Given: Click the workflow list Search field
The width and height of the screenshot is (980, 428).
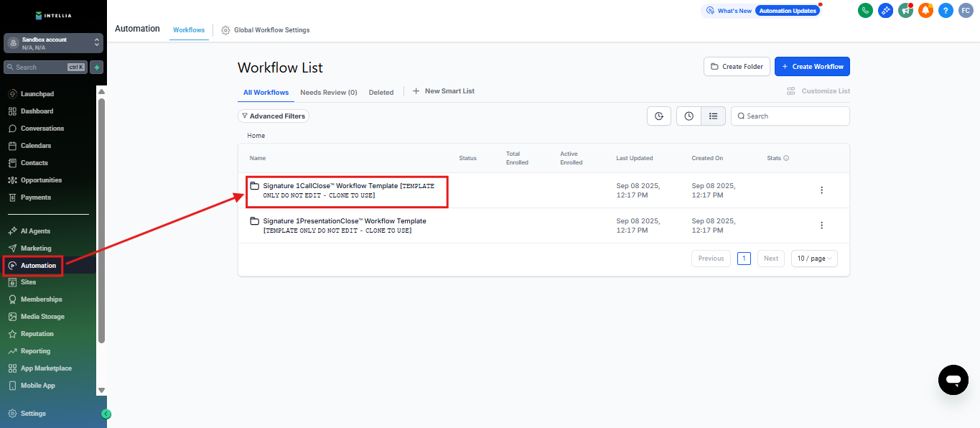Looking at the screenshot, I should pyautogui.click(x=790, y=116).
